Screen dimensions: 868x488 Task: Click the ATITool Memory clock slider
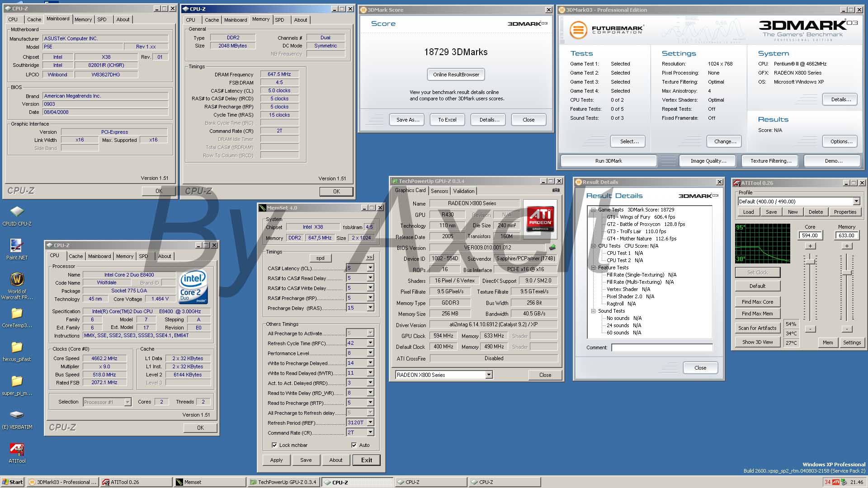(x=847, y=273)
